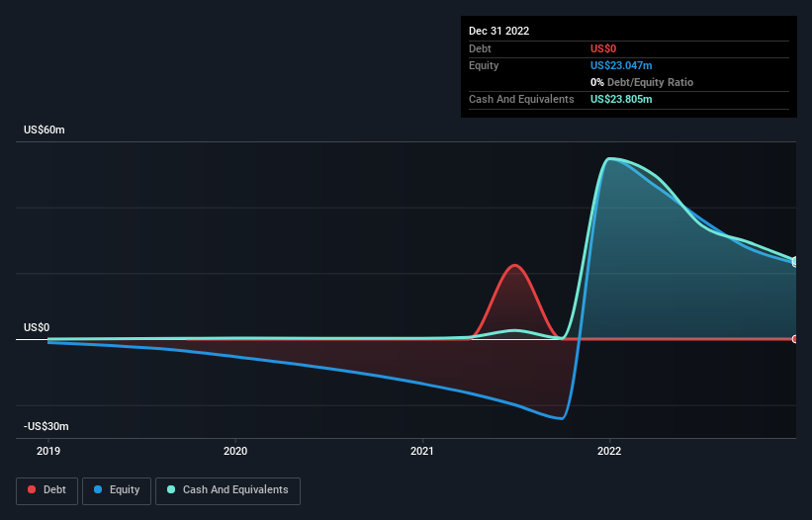
Task: Toggle the Equity legend button
Action: pyautogui.click(x=117, y=490)
